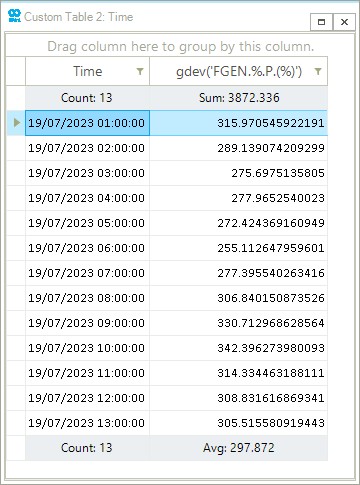
Task: Select the value 342.396273980093 cell
Action: pyautogui.click(x=239, y=348)
